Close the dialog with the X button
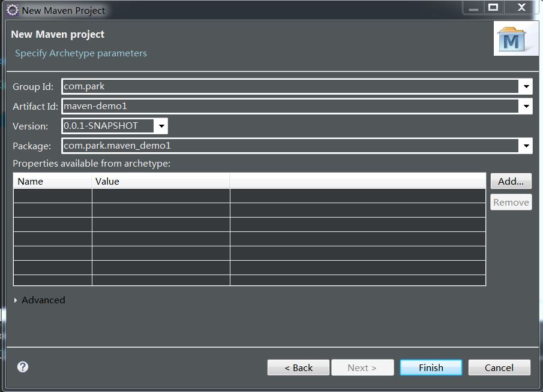This screenshot has width=543, height=392. (521, 7)
